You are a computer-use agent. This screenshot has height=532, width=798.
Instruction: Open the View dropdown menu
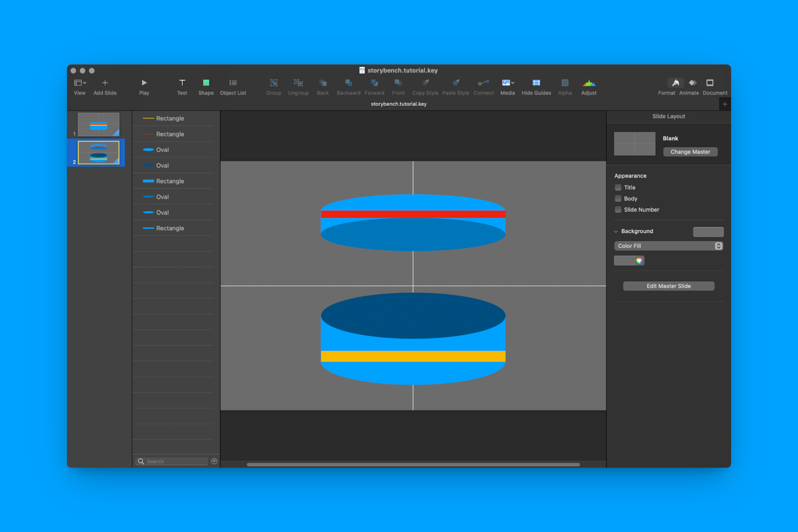(80, 83)
